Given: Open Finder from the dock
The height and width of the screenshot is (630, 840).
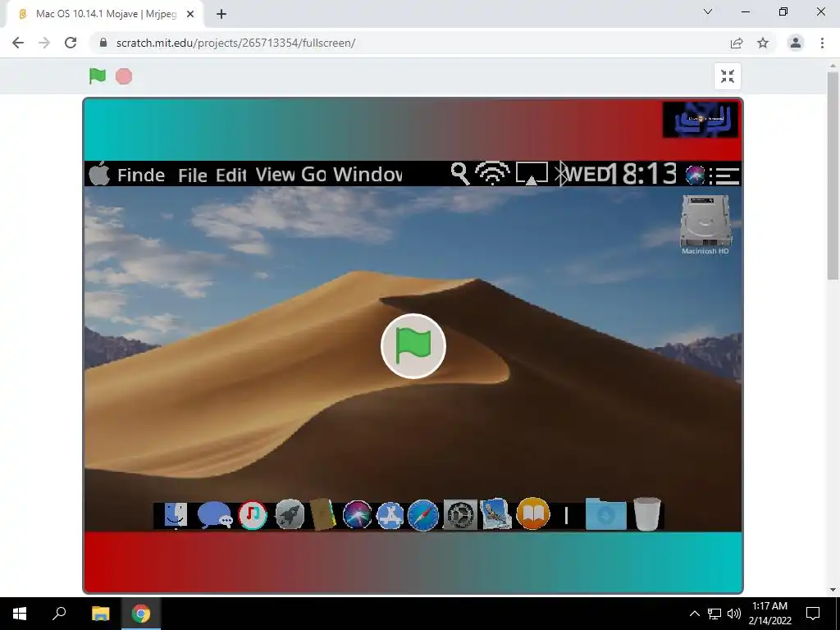Looking at the screenshot, I should (176, 515).
